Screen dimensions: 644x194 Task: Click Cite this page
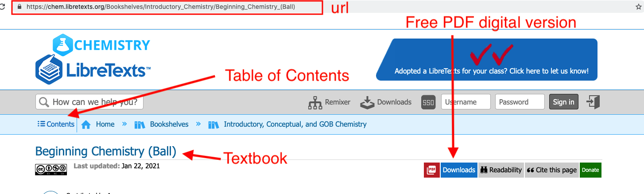551,170
